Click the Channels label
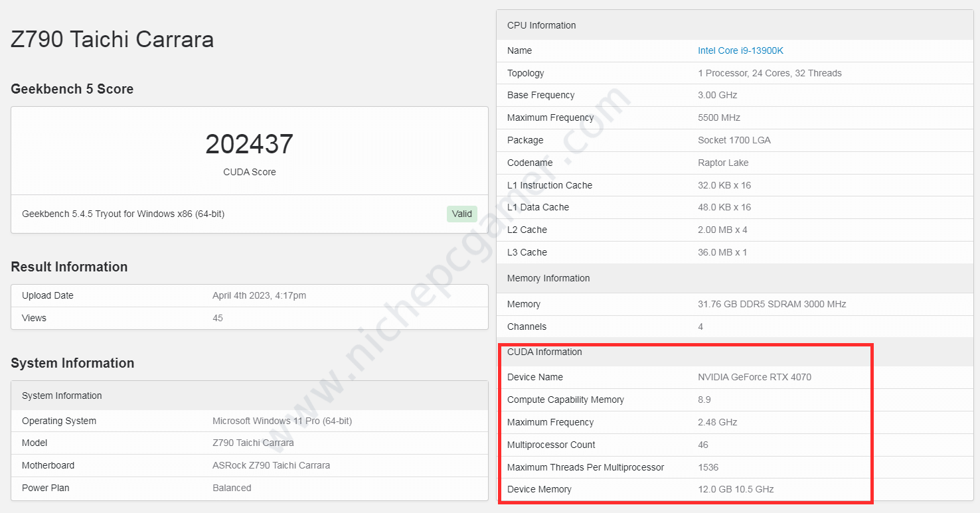This screenshot has width=980, height=513. (x=527, y=327)
